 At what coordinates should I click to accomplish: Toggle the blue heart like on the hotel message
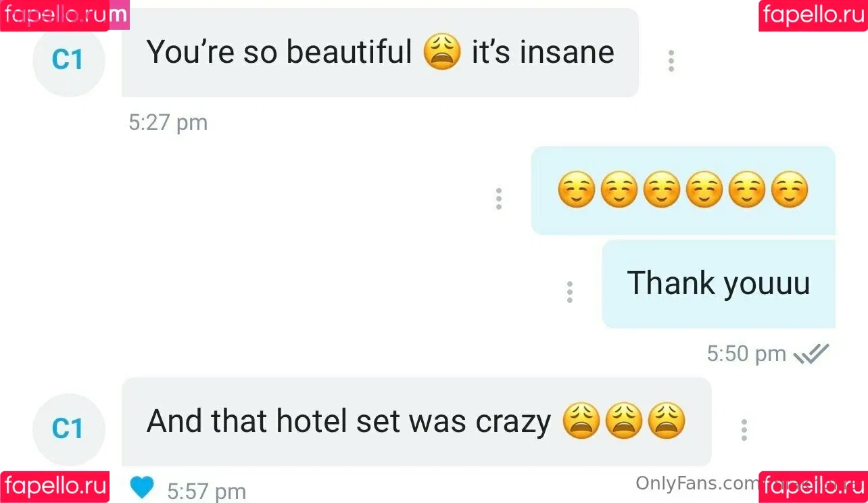(x=142, y=487)
